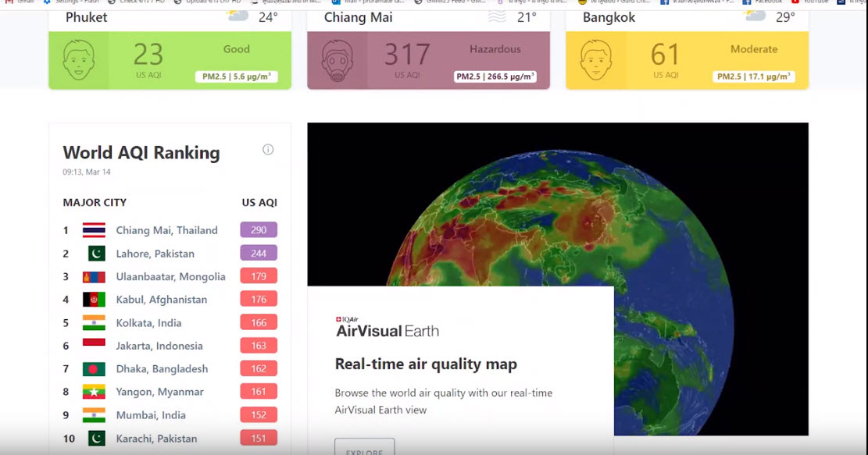
Task: Click Chiang Mai PM2.5 266.5 µg/m³ pill
Action: (495, 76)
